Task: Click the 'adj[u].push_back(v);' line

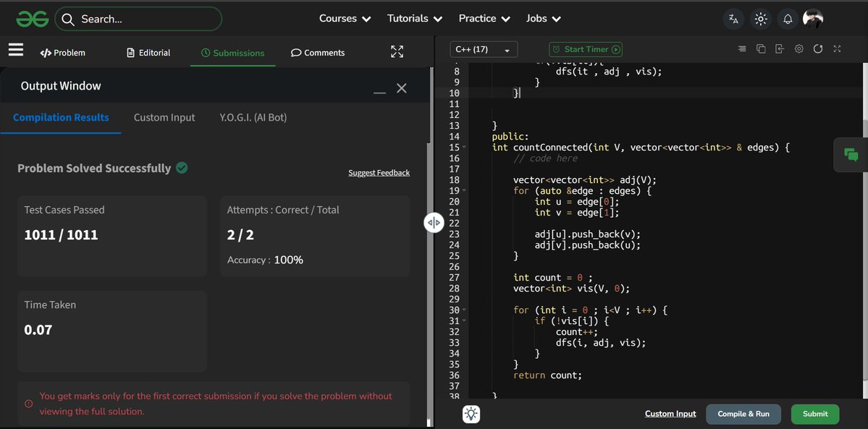Action: [587, 234]
